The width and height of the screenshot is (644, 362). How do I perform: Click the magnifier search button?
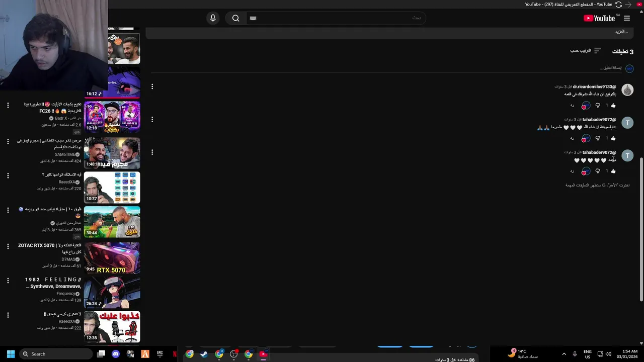235,18
